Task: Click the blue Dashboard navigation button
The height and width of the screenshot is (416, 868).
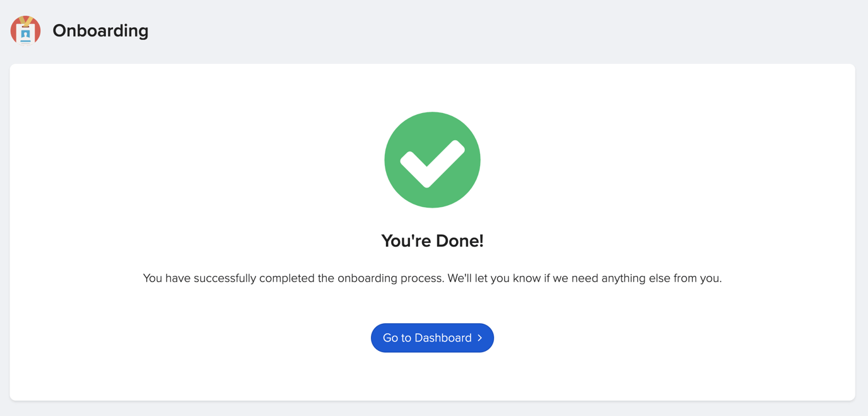Action: 432,338
